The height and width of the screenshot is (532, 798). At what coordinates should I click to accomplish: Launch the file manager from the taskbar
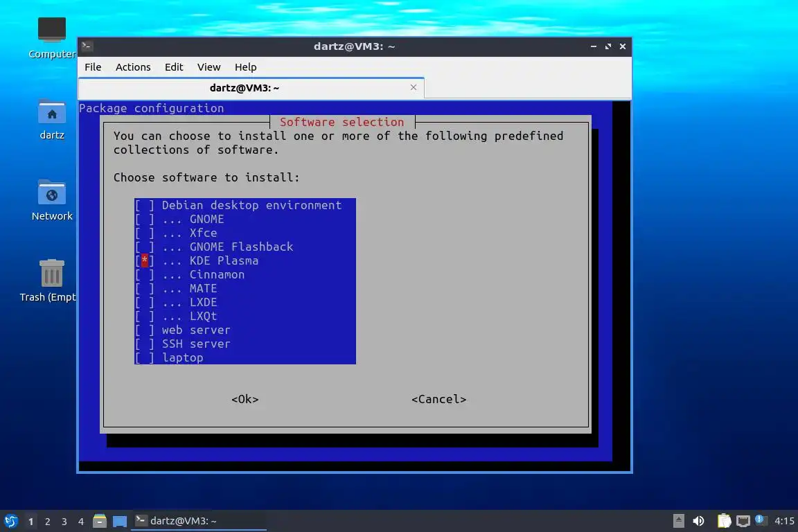click(100, 521)
